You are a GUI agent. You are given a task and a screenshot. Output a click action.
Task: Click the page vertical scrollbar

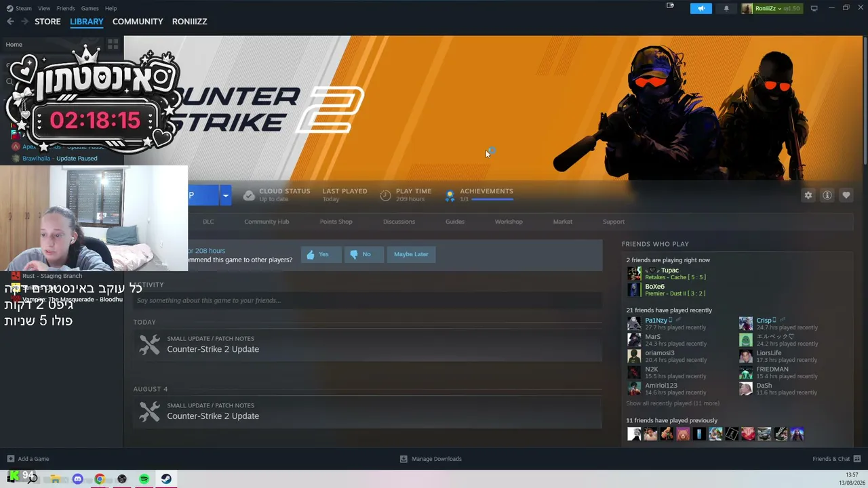pyautogui.click(x=865, y=100)
